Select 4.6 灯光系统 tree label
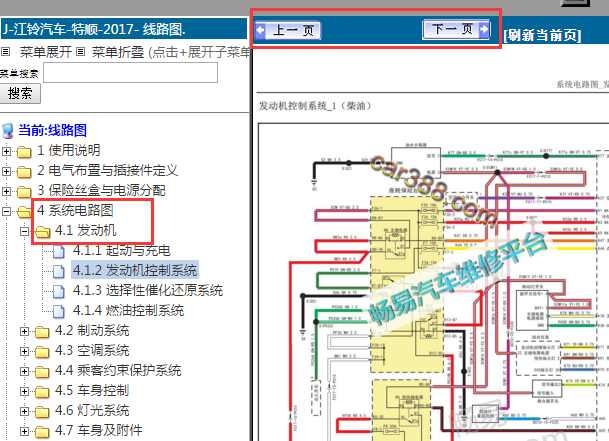The image size is (609, 441). (92, 411)
